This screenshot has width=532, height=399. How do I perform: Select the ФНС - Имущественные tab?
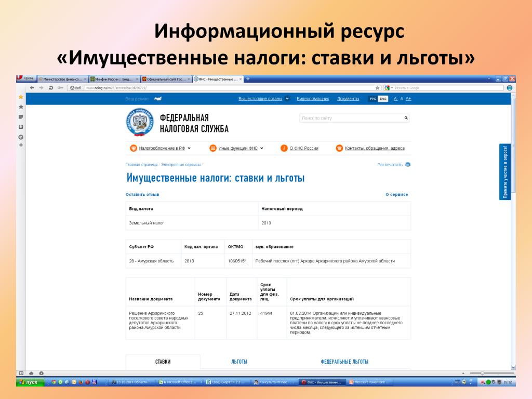[218, 79]
